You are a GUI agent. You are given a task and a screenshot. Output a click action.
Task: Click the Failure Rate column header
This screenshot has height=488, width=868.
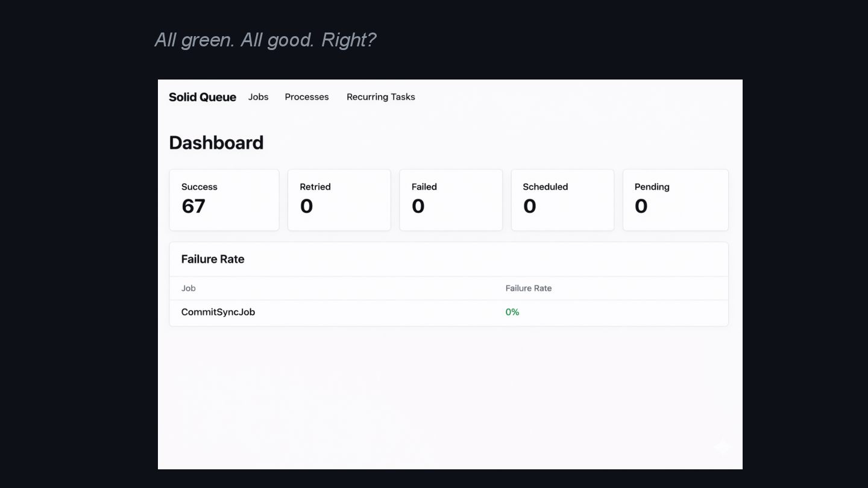pyautogui.click(x=528, y=288)
